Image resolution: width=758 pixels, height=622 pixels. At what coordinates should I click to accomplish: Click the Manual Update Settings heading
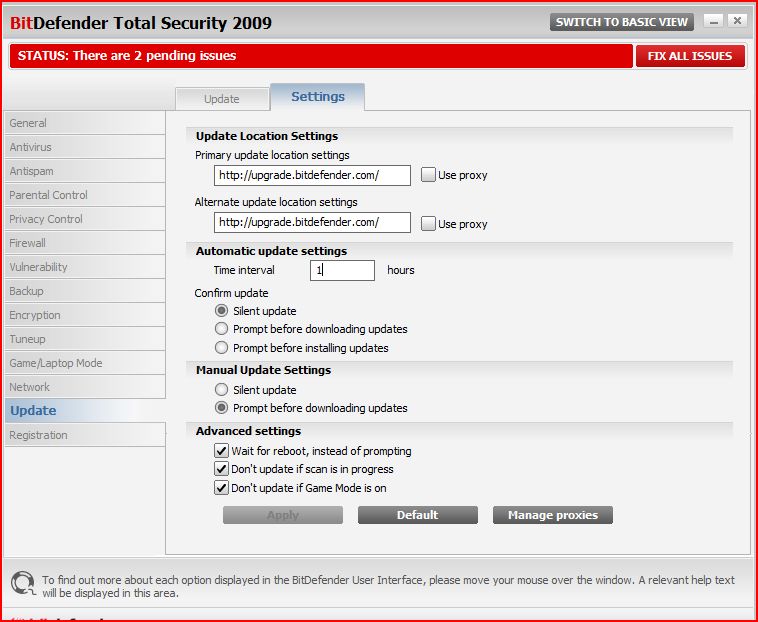(x=263, y=370)
